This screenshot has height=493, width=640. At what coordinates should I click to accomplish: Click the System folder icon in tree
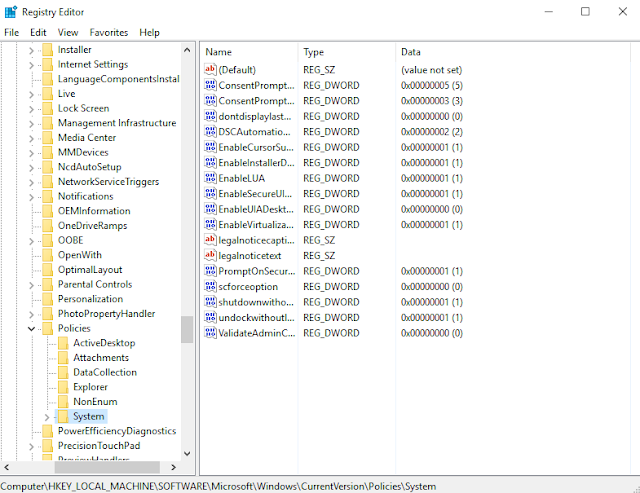pos(63,416)
